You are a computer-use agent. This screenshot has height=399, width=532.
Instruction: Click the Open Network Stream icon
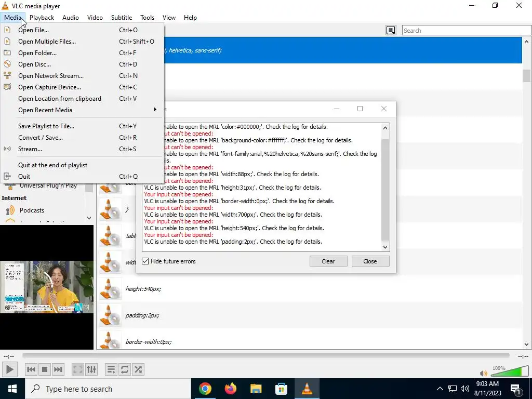7,75
